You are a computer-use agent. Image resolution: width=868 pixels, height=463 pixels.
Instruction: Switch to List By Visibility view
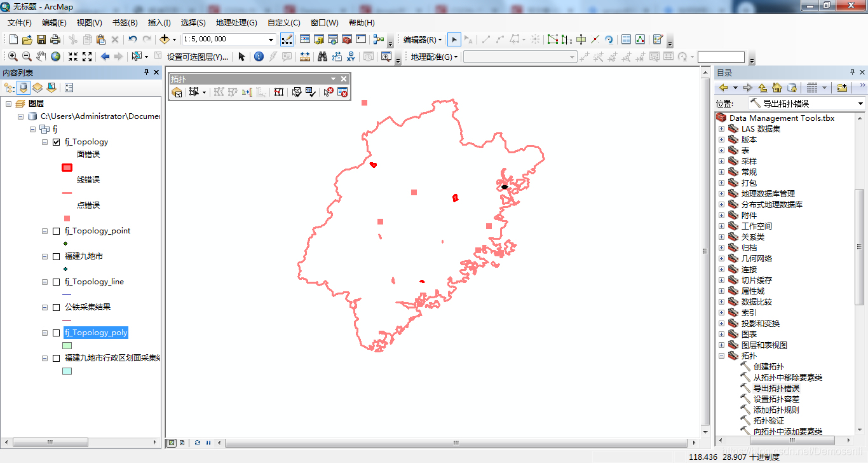[x=37, y=88]
